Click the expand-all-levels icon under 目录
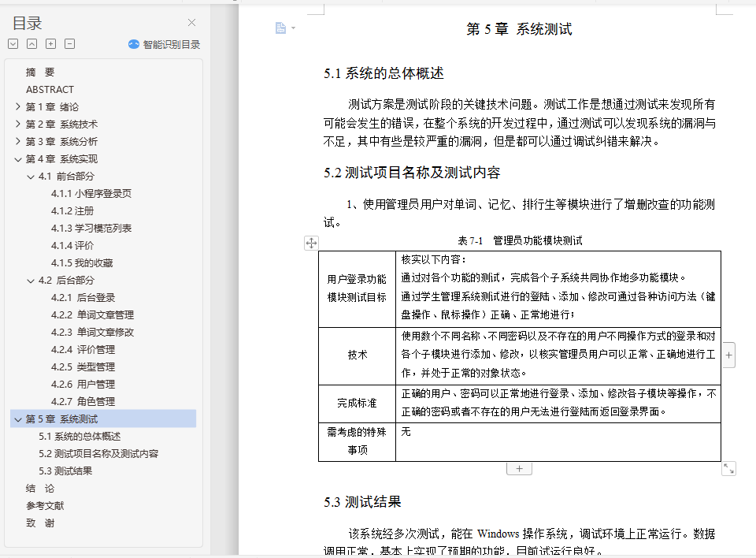The width and height of the screenshot is (756, 558). (13, 44)
